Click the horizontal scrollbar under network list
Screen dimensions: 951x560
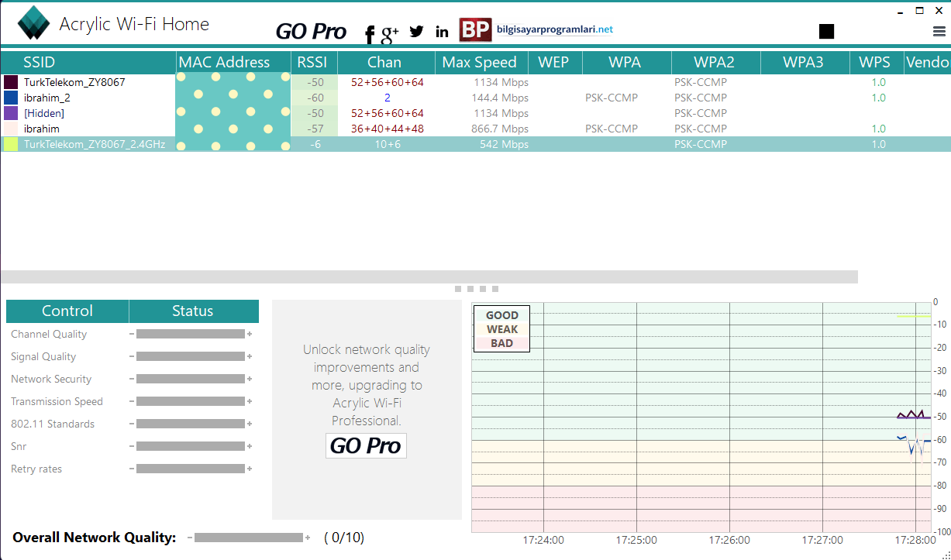[429, 277]
